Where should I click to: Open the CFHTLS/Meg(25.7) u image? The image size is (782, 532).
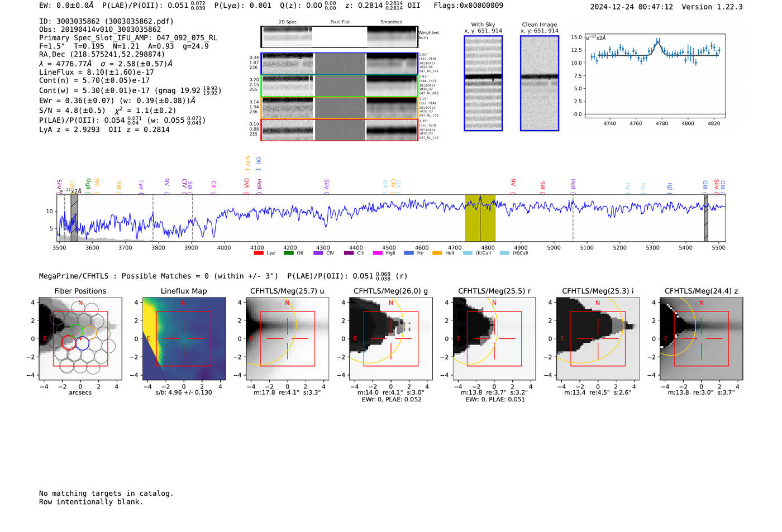287,339
